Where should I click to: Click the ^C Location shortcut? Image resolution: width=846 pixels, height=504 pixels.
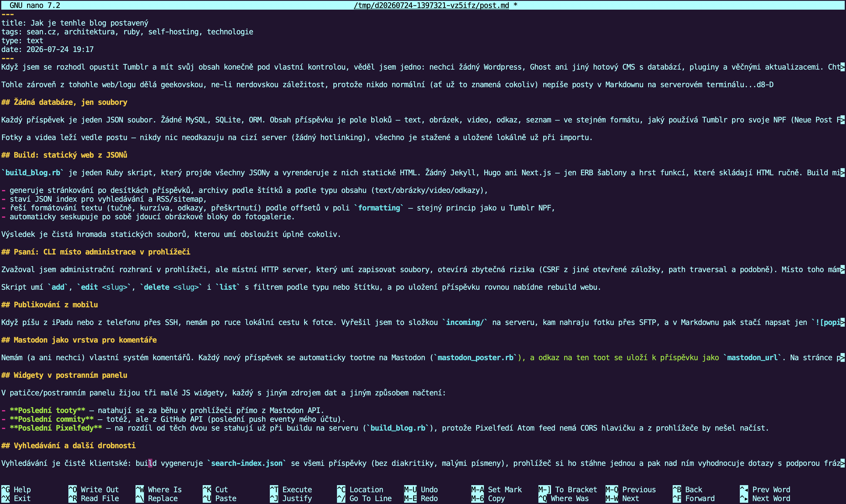(x=360, y=489)
